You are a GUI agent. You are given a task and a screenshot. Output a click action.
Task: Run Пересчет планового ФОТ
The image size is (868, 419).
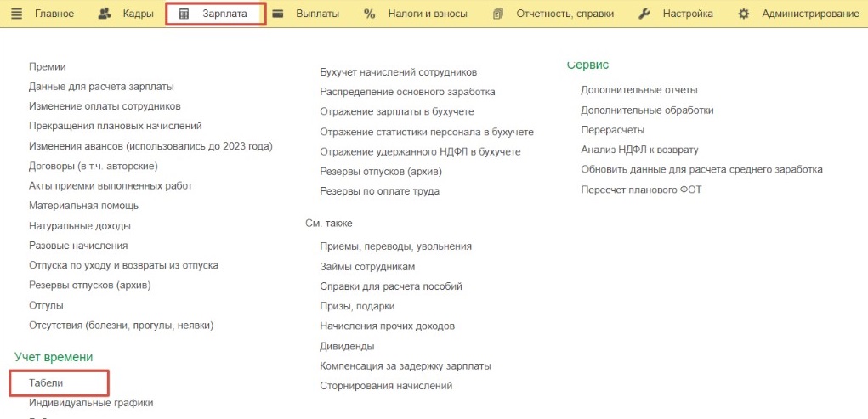(641, 190)
